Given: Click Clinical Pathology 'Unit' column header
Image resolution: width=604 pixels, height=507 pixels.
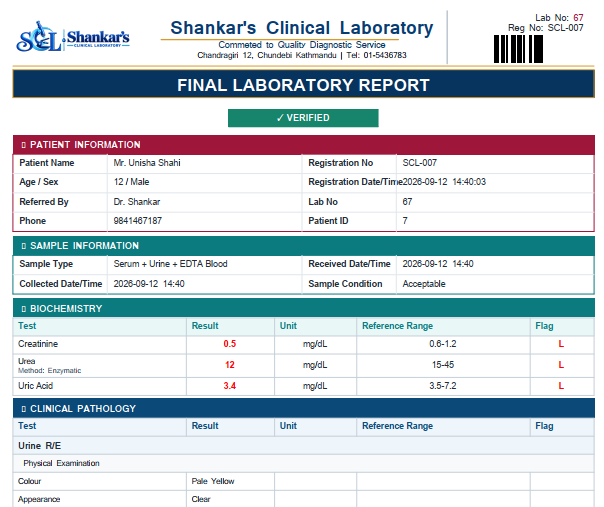Looking at the screenshot, I should point(288,426).
